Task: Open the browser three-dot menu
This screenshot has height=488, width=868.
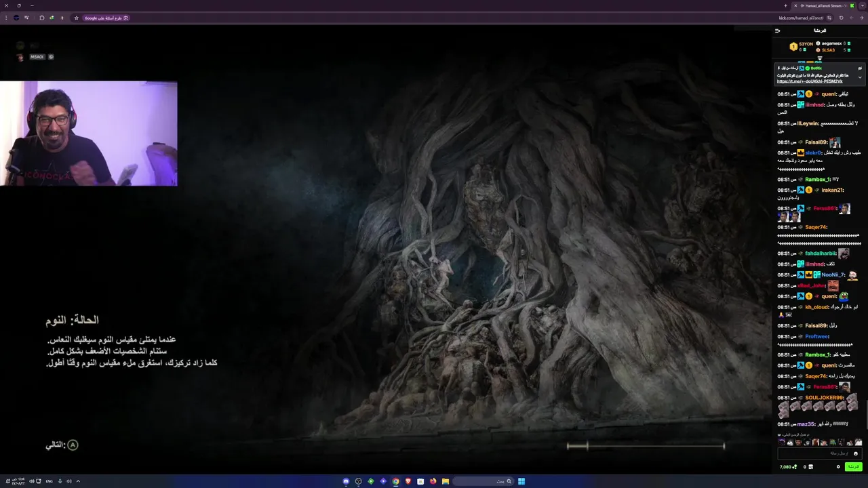Action: [x=6, y=18]
